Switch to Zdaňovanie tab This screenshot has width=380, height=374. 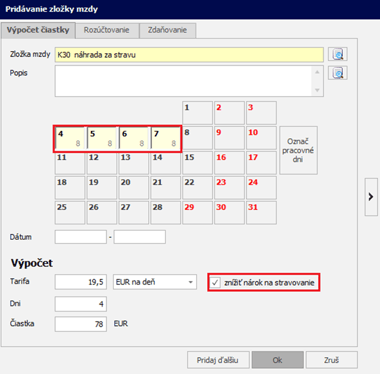point(167,30)
